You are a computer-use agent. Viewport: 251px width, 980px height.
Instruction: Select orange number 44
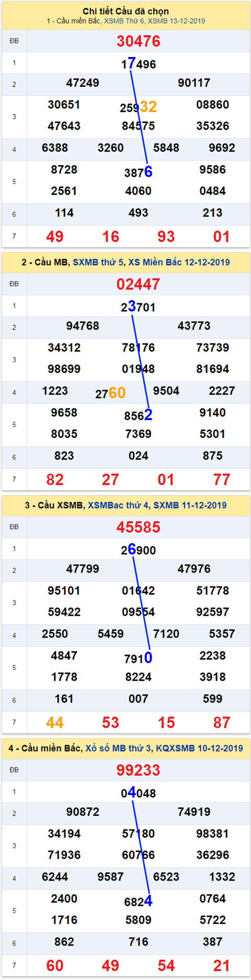(x=55, y=723)
